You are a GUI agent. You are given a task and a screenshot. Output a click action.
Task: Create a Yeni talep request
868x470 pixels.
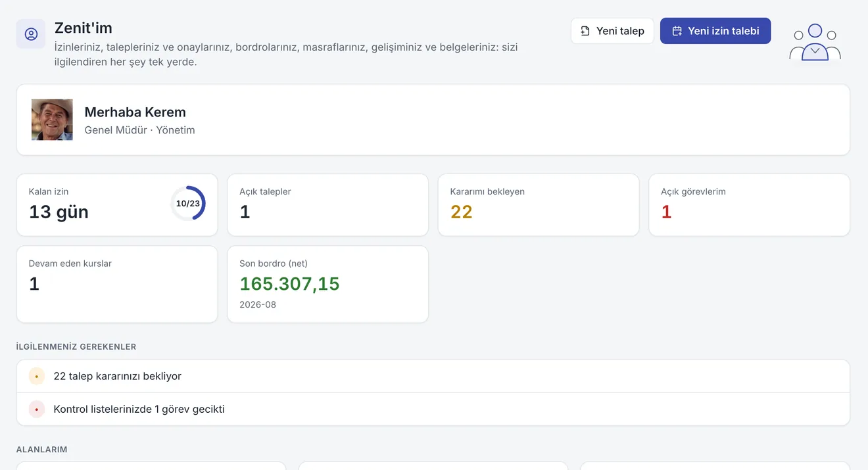(x=612, y=31)
